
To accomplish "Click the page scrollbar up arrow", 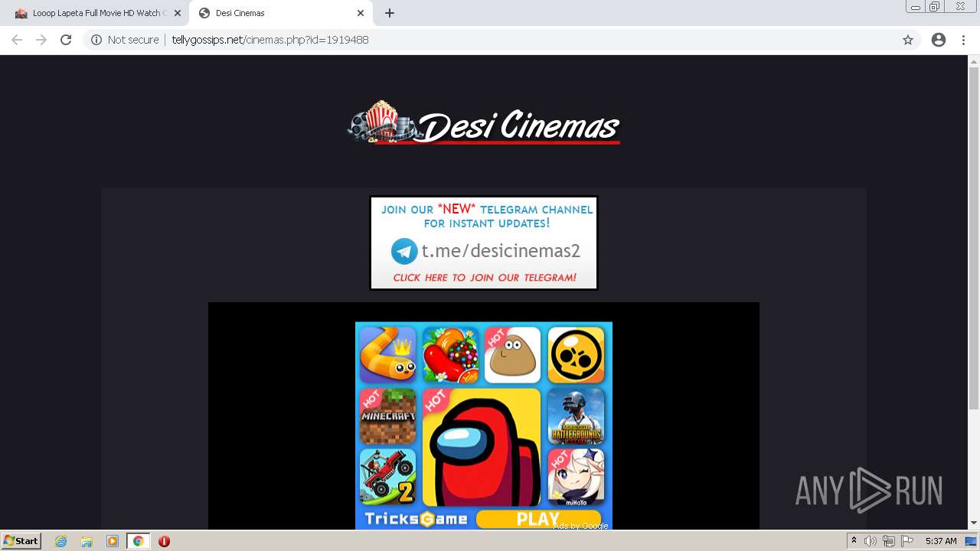I will pos(974,61).
